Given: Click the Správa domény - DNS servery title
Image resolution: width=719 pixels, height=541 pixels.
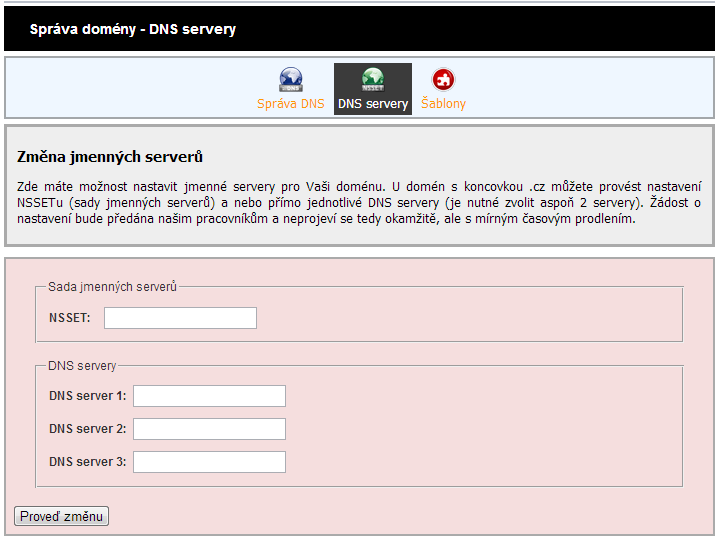Looking at the screenshot, I should coord(133,29).
